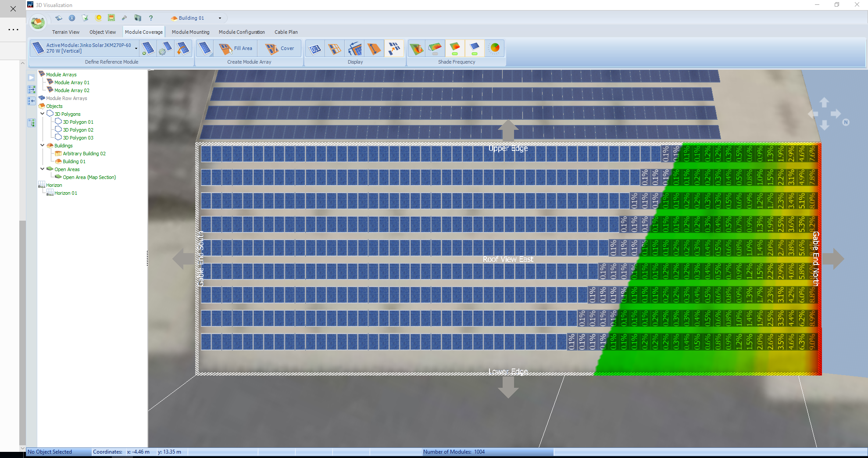Click the help question mark icon
The height and width of the screenshot is (458, 868).
point(151,18)
